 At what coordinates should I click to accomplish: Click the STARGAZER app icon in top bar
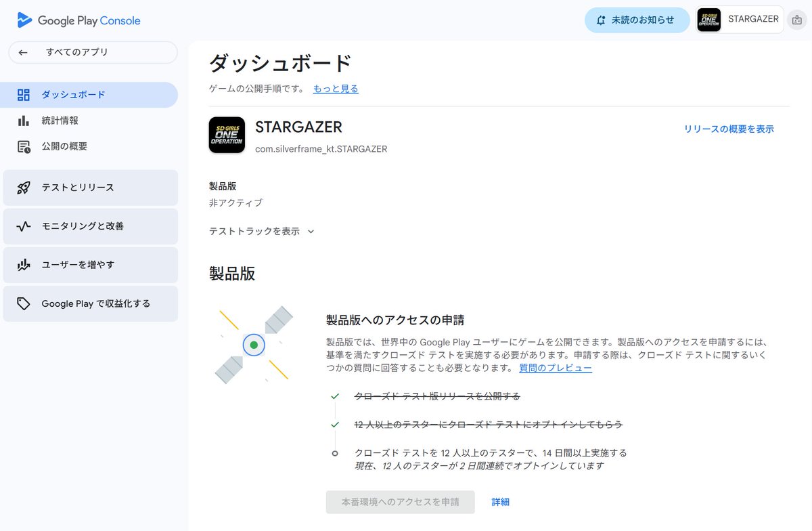tap(708, 20)
